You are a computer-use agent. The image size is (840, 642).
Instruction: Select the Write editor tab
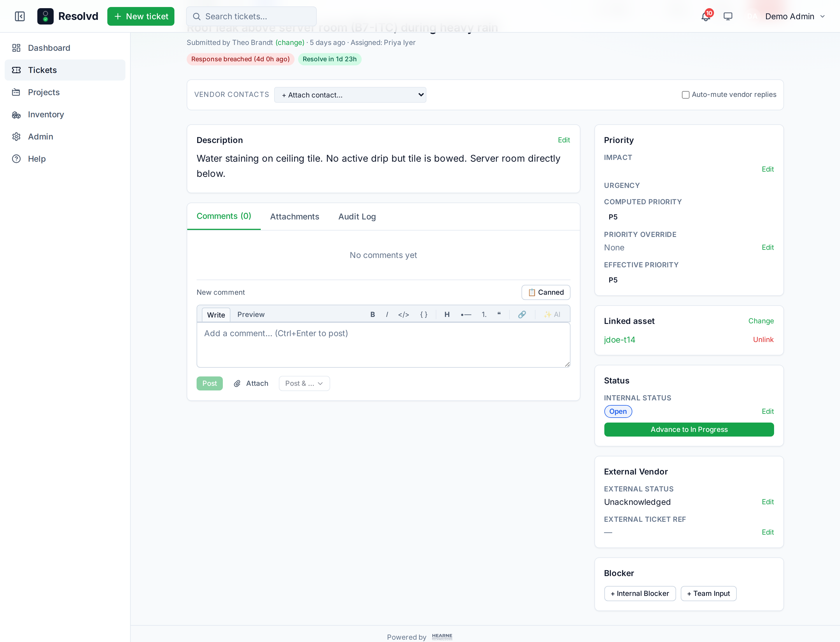click(x=216, y=315)
